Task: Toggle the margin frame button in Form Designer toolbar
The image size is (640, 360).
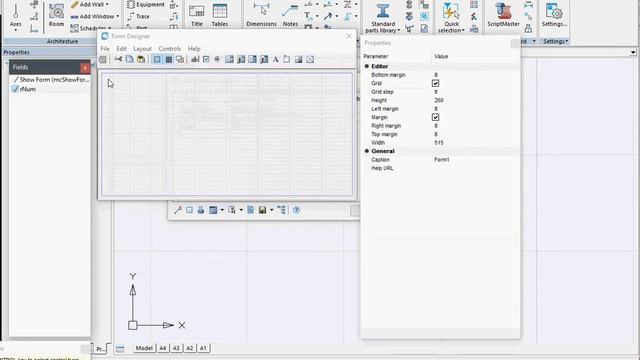Action: [x=157, y=60]
